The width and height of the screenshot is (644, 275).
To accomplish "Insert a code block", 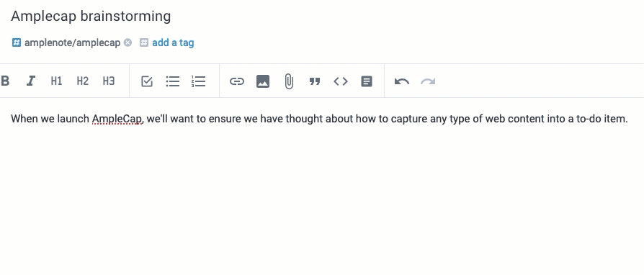I will (341, 81).
